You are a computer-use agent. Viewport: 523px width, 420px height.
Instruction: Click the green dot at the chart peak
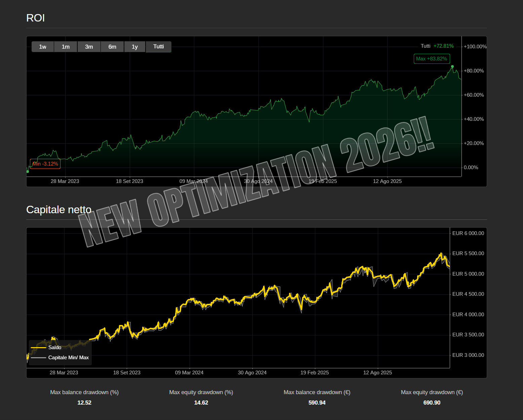click(x=452, y=67)
